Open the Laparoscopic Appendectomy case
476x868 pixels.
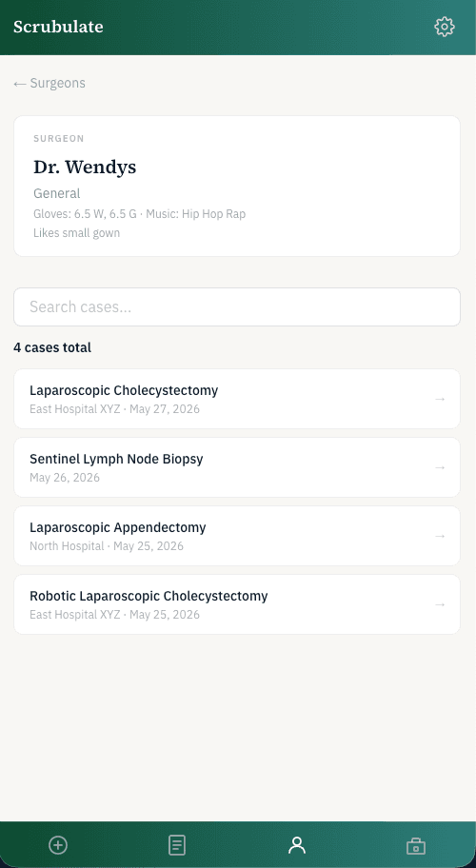237,536
